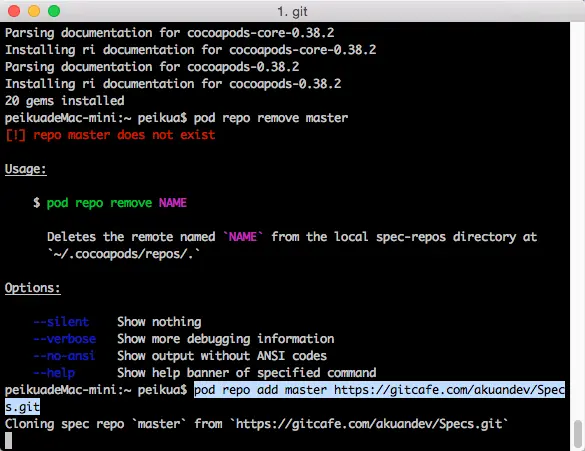
Task: Click the underlined 'Usage:' heading
Action: point(26,169)
